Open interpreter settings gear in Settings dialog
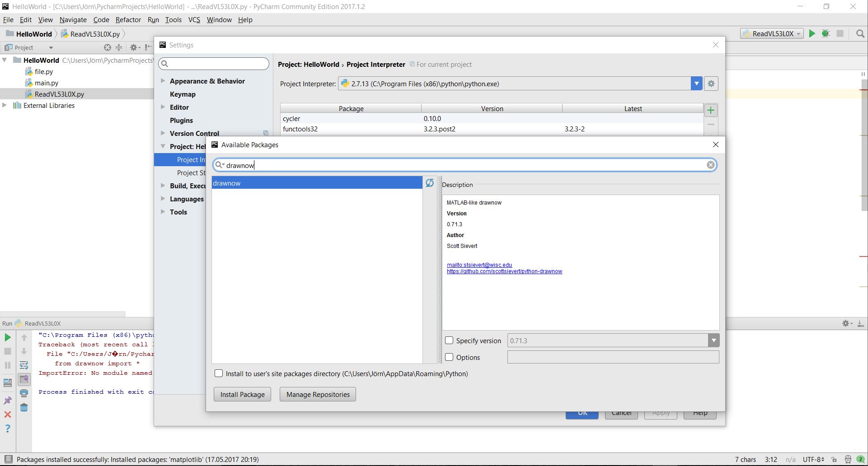This screenshot has height=466, width=868. point(711,84)
